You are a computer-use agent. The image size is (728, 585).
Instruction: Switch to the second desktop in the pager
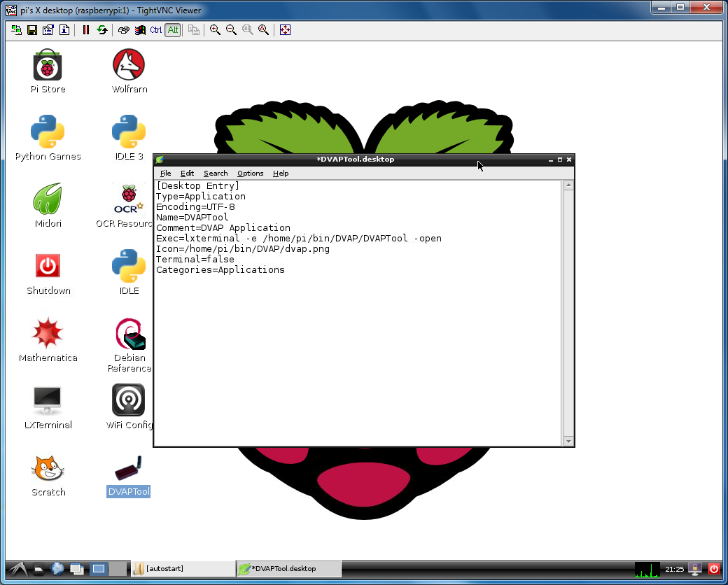118,569
